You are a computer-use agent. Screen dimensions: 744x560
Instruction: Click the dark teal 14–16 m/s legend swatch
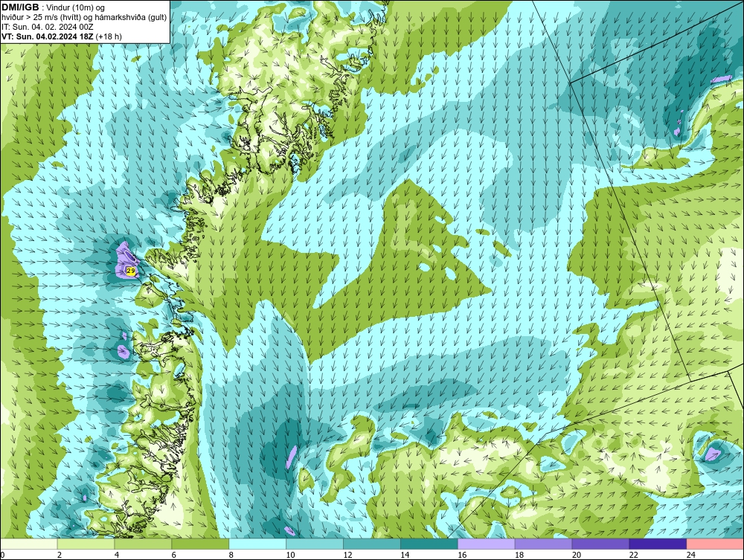tap(429, 544)
